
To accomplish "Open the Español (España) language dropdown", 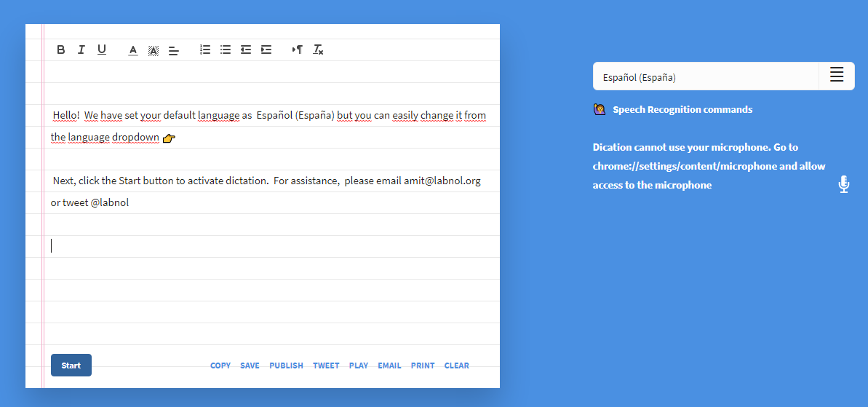I will 706,76.
